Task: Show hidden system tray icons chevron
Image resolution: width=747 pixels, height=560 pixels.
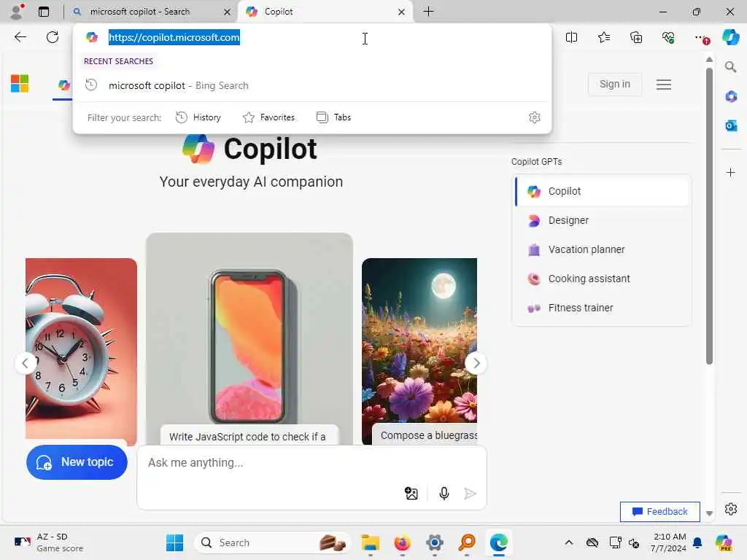Action: (569, 542)
